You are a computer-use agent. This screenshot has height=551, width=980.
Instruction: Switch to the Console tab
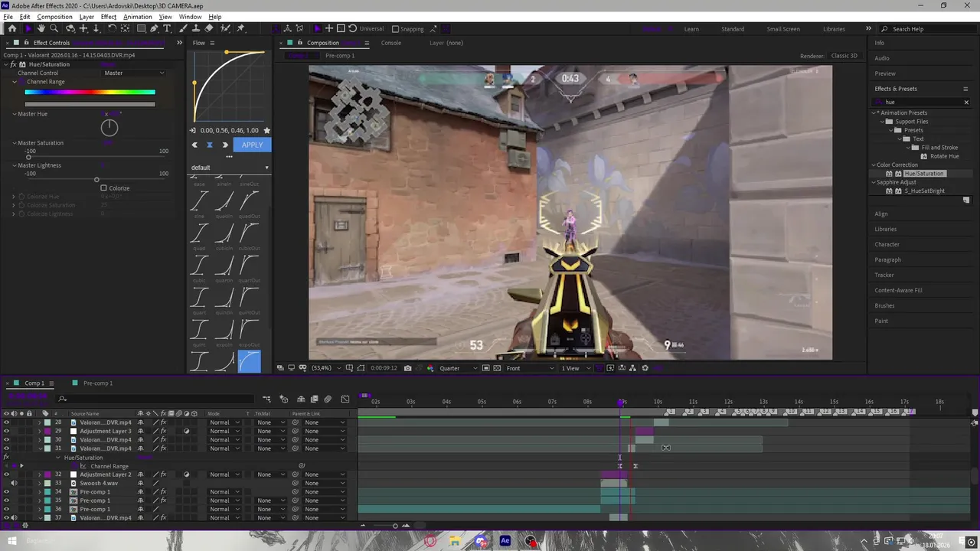pos(391,43)
